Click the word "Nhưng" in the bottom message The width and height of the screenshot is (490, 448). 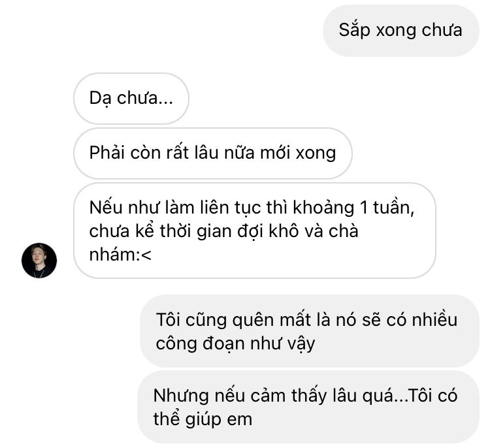coord(181,396)
